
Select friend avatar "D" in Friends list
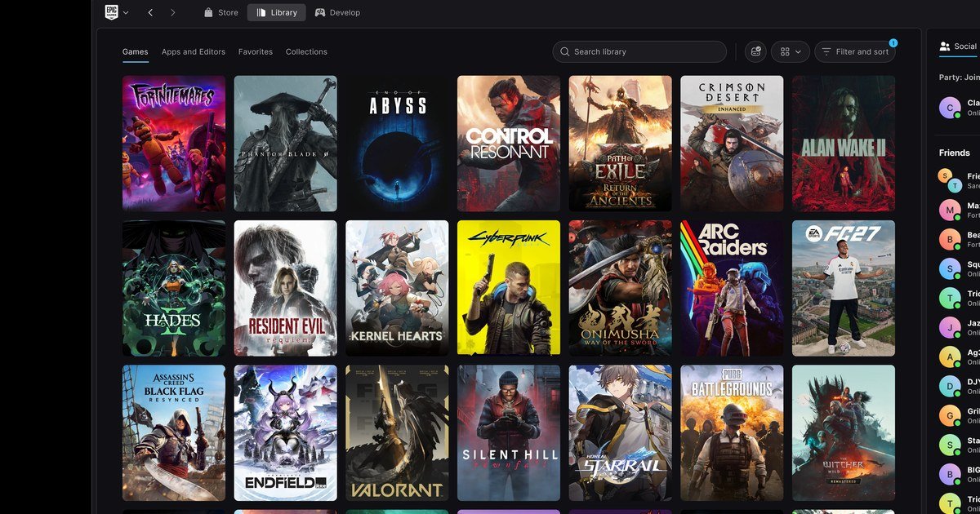pyautogui.click(x=950, y=386)
